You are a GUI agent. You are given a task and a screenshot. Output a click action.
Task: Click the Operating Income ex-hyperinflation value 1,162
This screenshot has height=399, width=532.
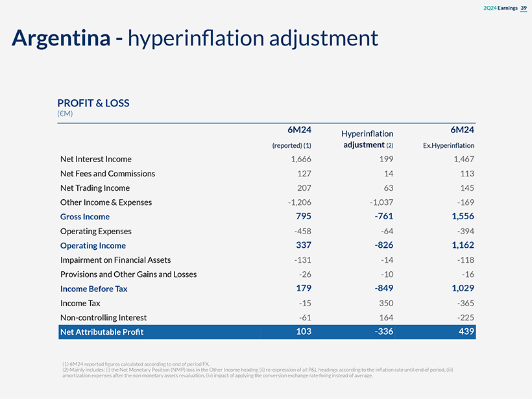click(x=463, y=245)
